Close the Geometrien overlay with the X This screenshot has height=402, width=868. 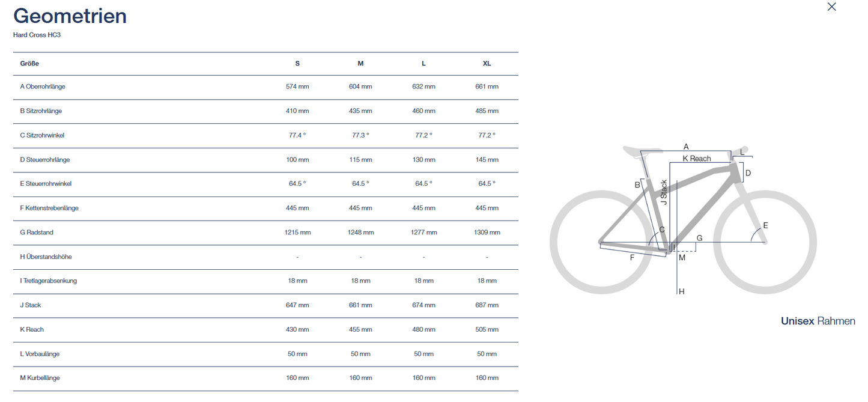pyautogui.click(x=831, y=7)
